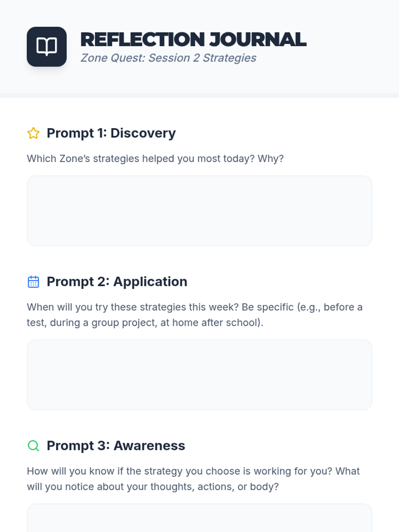Viewport: 399px width, 532px height.
Task: Select the Prompt 2: Application heading
Action: click(x=117, y=282)
